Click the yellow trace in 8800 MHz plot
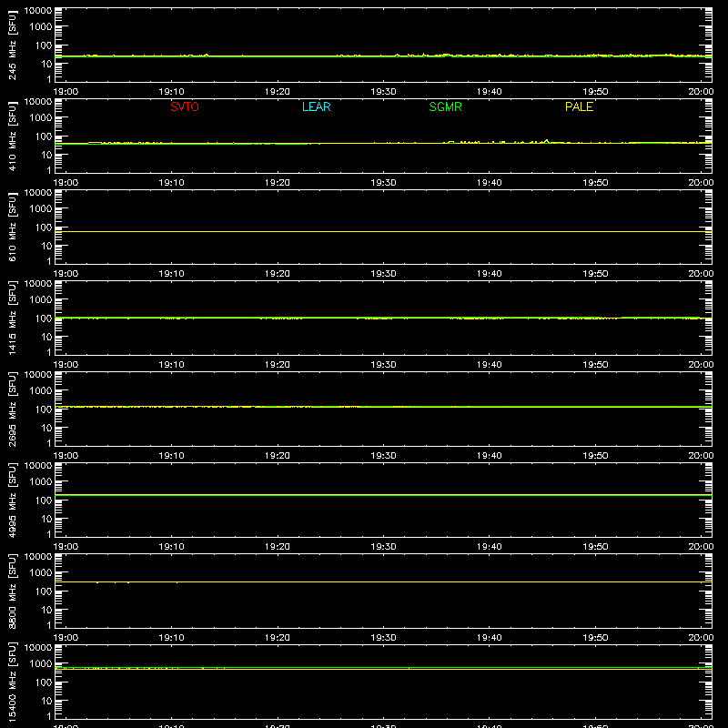Image resolution: width=728 pixels, height=728 pixels. (383, 581)
